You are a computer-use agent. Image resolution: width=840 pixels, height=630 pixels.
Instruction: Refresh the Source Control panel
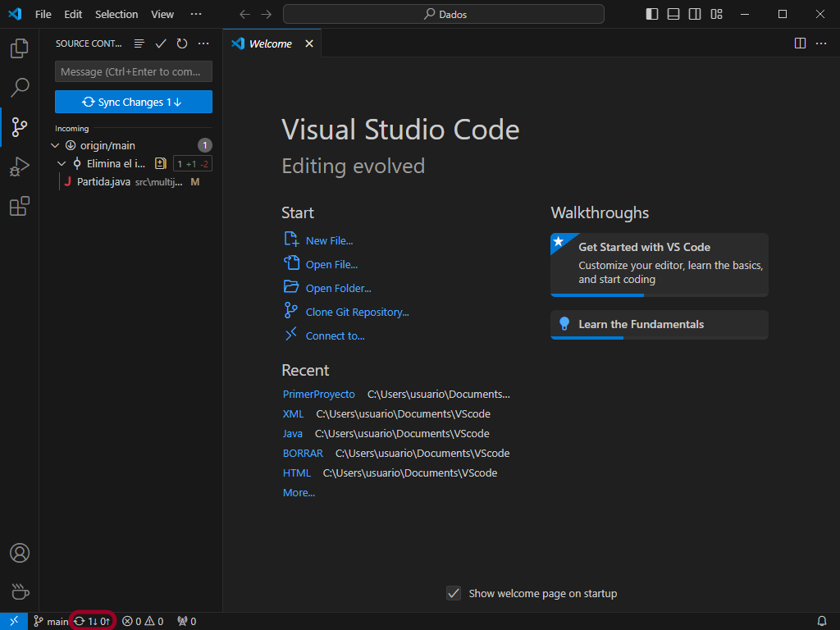[182, 43]
